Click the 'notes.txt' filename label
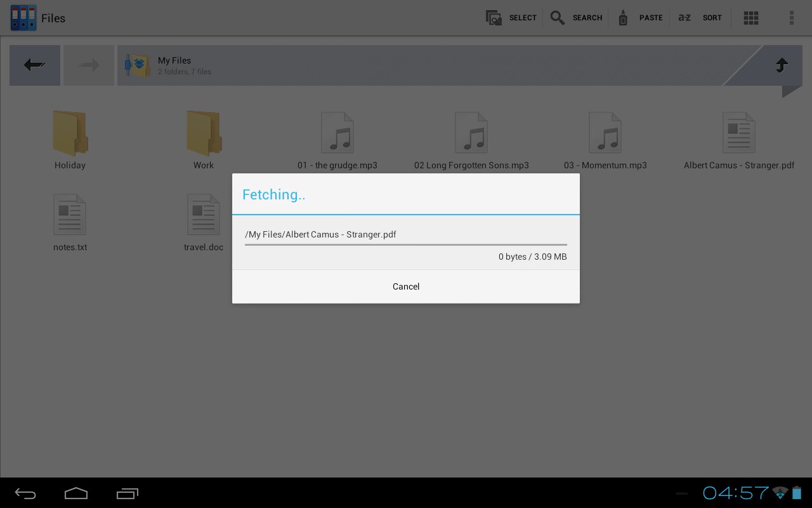The width and height of the screenshot is (812, 508). [x=70, y=247]
